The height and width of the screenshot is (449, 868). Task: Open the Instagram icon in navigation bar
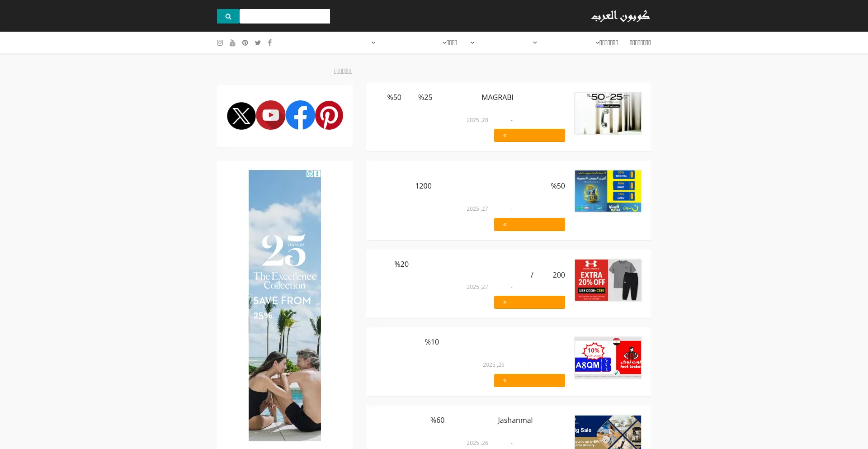click(x=220, y=43)
